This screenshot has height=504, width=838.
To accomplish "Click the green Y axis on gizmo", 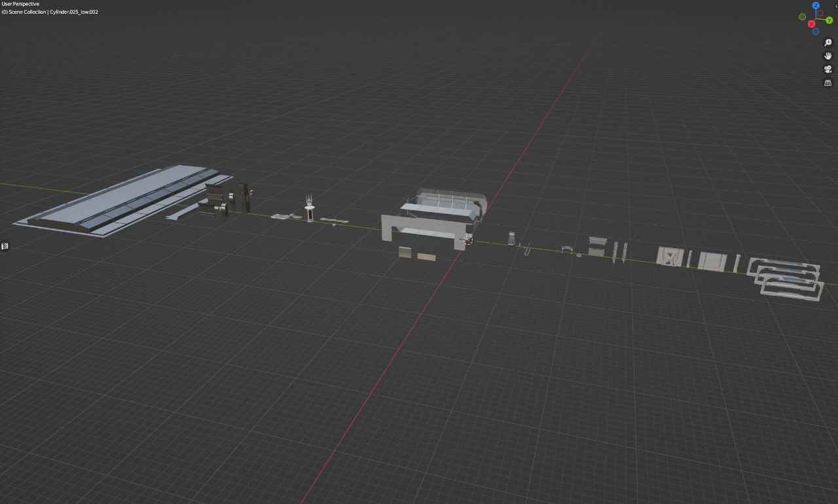I will pos(829,20).
